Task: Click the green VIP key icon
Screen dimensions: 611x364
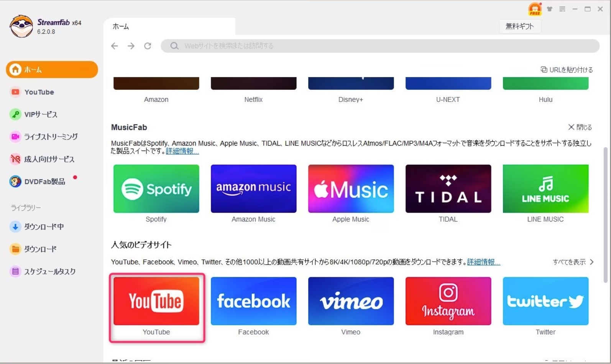Action: [15, 114]
